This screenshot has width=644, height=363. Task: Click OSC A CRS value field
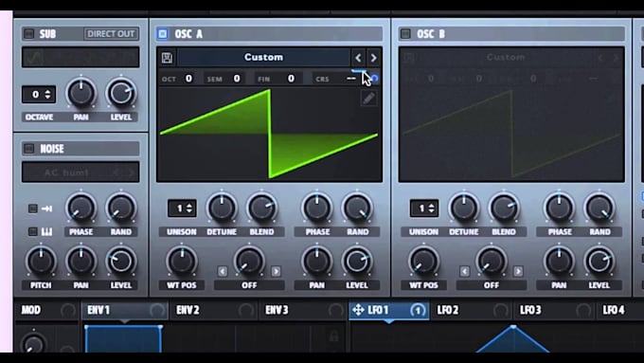[351, 79]
